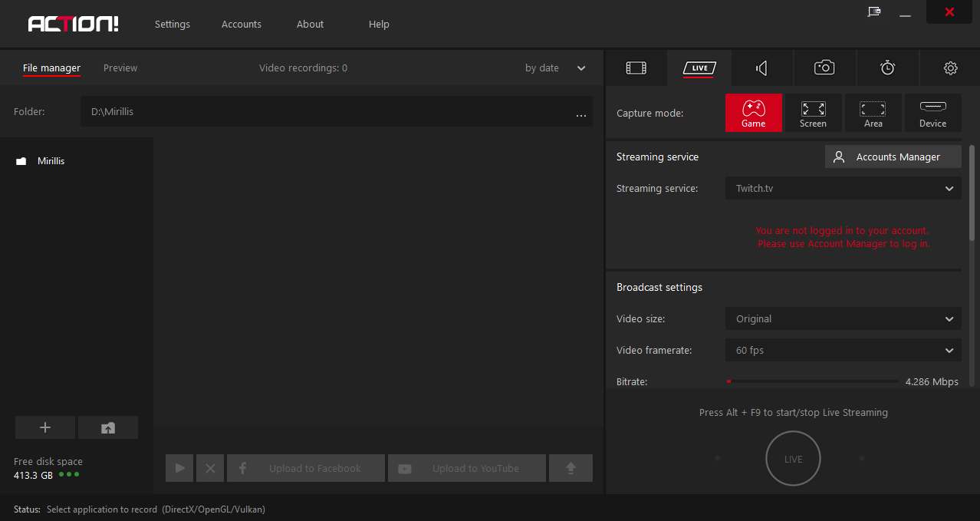The height and width of the screenshot is (521, 980).
Task: Open the Accounts Manager
Action: [x=893, y=157]
